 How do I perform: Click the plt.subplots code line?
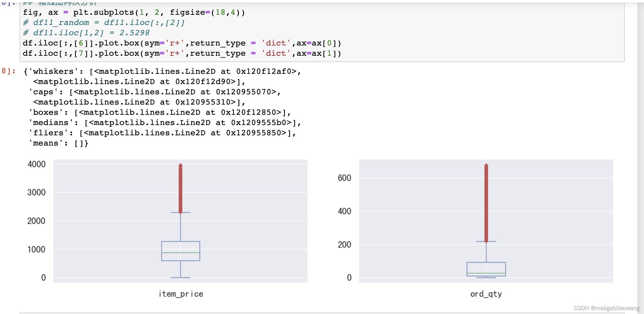(x=134, y=12)
